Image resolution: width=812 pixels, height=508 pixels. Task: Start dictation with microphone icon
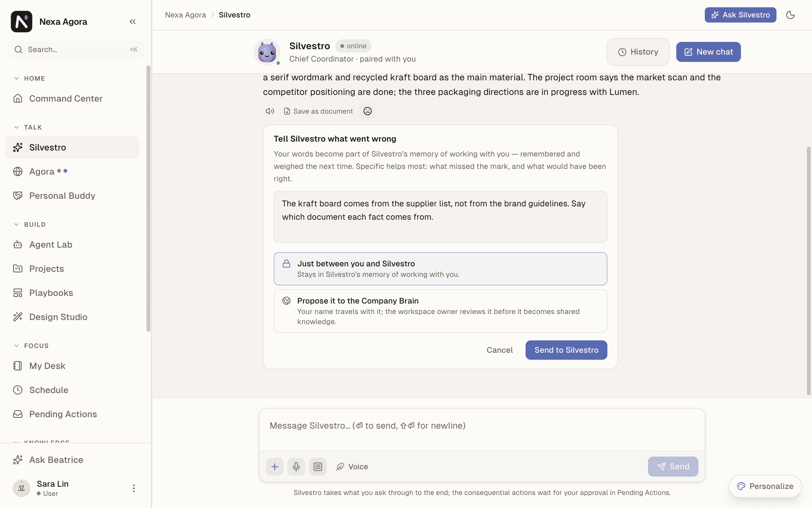[x=296, y=466]
